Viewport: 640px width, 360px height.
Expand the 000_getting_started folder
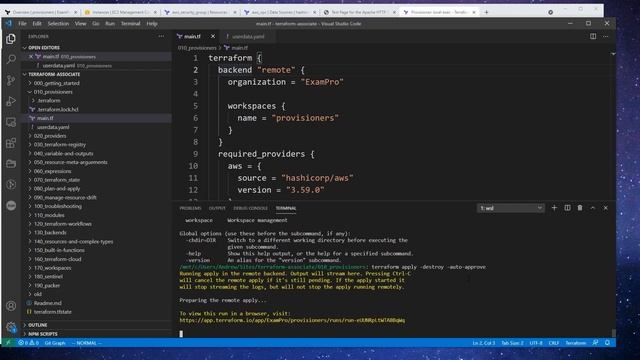pyautogui.click(x=57, y=83)
